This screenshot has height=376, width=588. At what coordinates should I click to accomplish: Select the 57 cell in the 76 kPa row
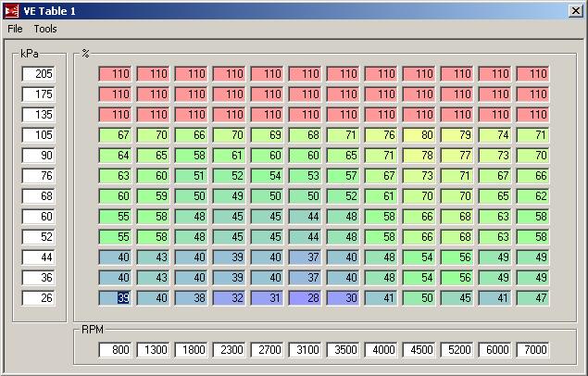click(x=343, y=175)
